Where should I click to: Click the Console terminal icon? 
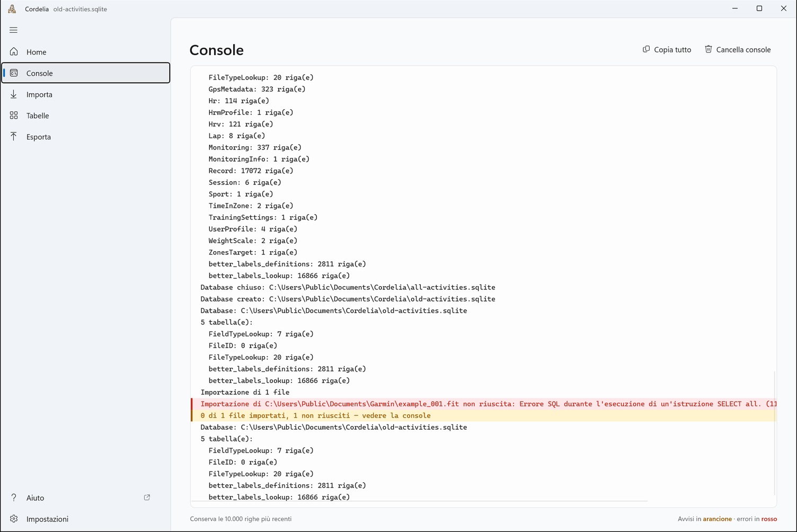pos(14,73)
